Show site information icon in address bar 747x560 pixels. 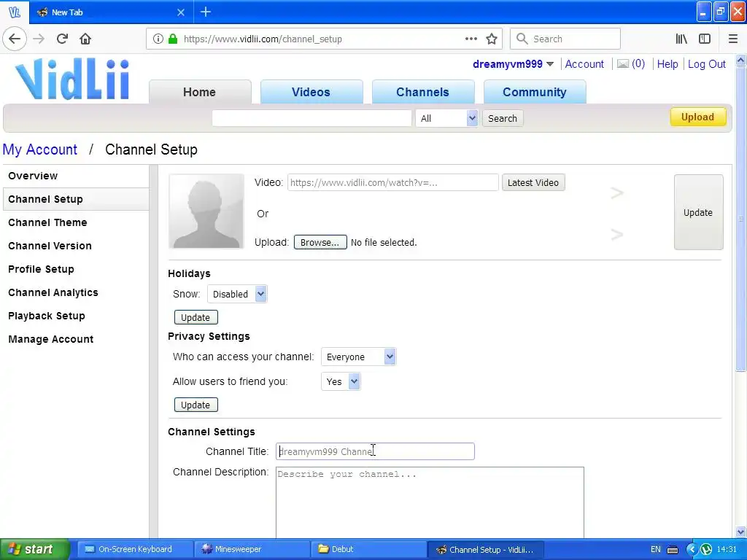coord(158,39)
